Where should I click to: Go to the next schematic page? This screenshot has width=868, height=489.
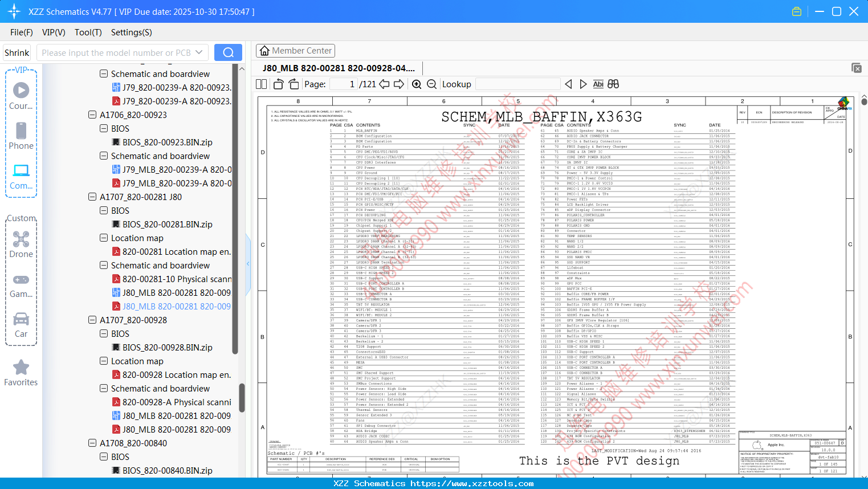(399, 84)
